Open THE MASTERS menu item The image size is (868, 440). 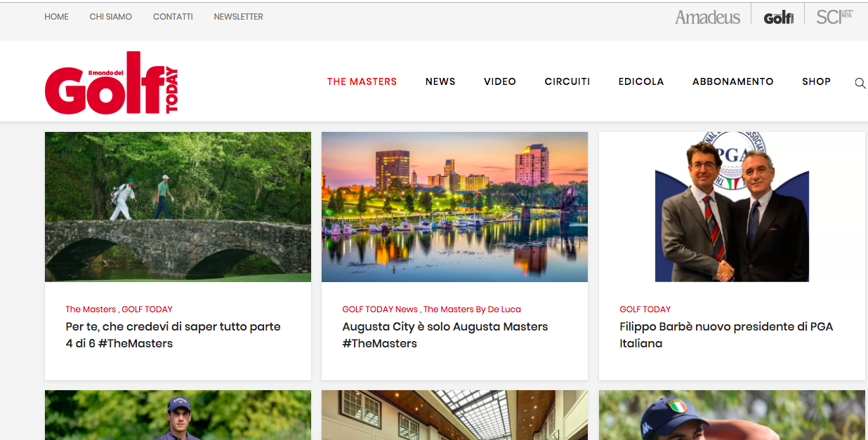pos(362,81)
